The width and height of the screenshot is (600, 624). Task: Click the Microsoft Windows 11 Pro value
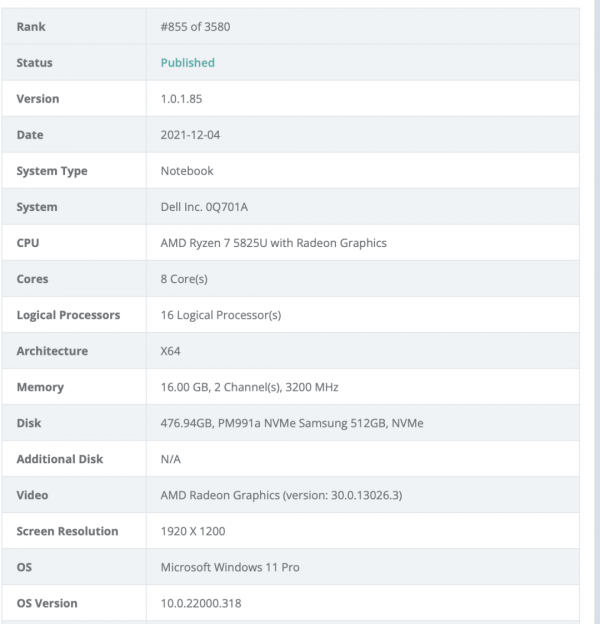[230, 567]
